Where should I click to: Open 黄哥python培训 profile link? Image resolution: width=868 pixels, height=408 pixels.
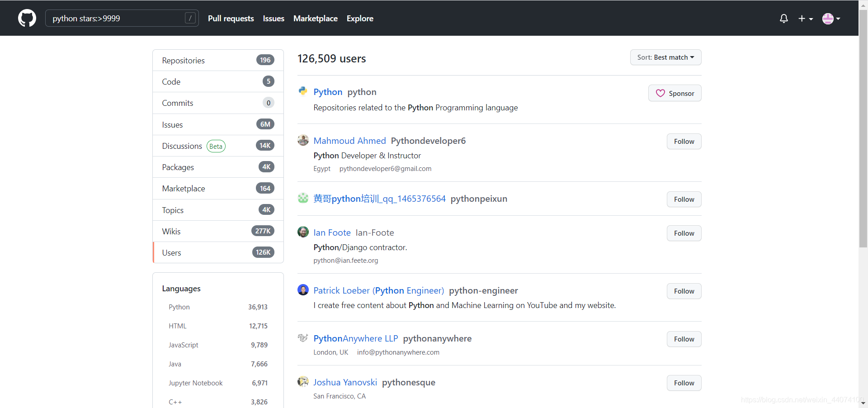(x=379, y=199)
